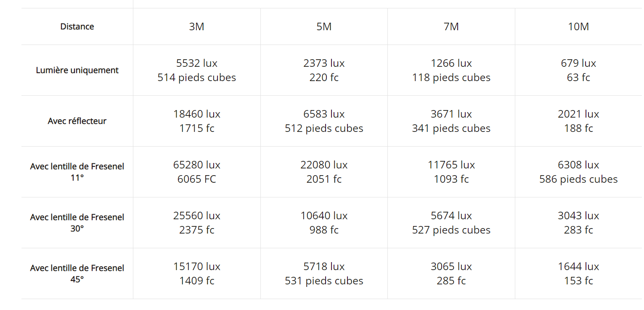The width and height of the screenshot is (644, 310).
Task: Click the Avec réflecteur row label
Action: tap(77, 121)
